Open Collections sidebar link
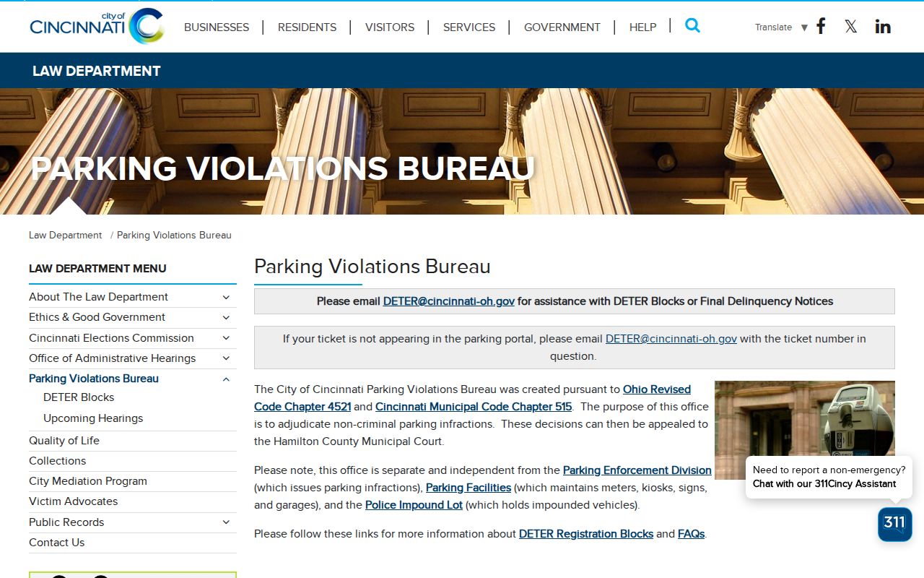 pos(58,461)
